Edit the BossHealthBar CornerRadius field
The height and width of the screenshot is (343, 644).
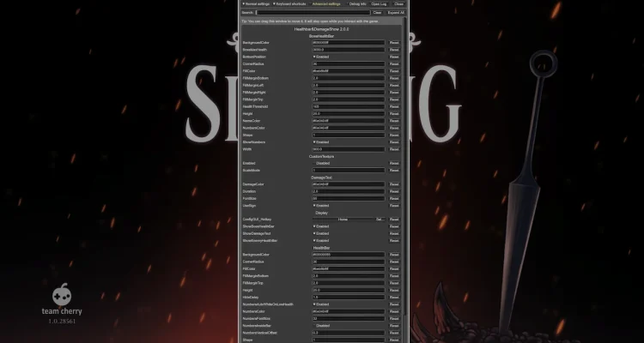pyautogui.click(x=349, y=64)
